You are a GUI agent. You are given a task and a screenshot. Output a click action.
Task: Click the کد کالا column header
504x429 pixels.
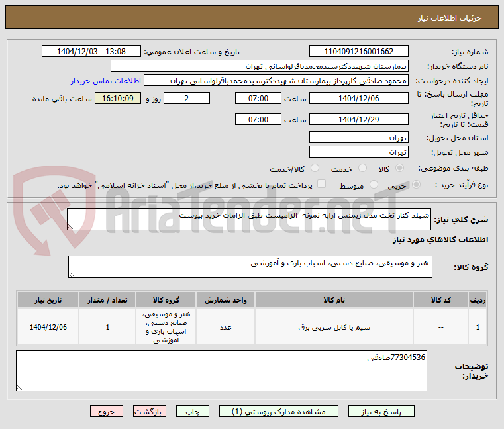(x=440, y=300)
